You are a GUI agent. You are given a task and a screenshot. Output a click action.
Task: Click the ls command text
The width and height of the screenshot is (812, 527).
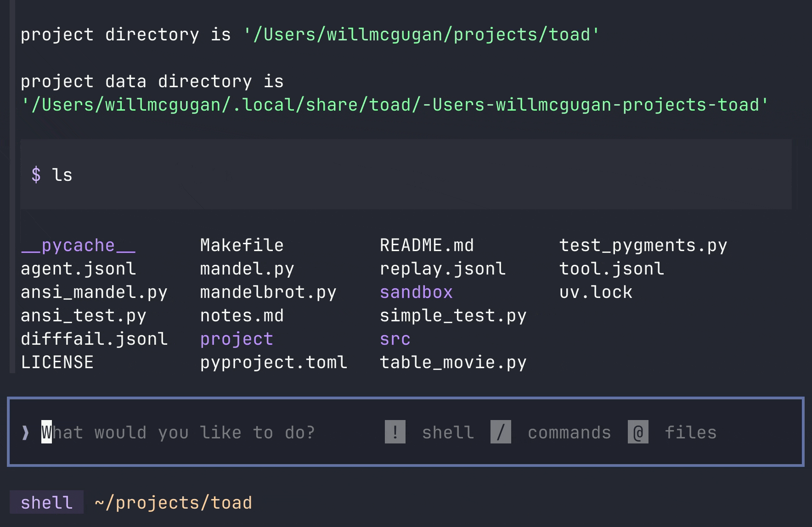[63, 174]
